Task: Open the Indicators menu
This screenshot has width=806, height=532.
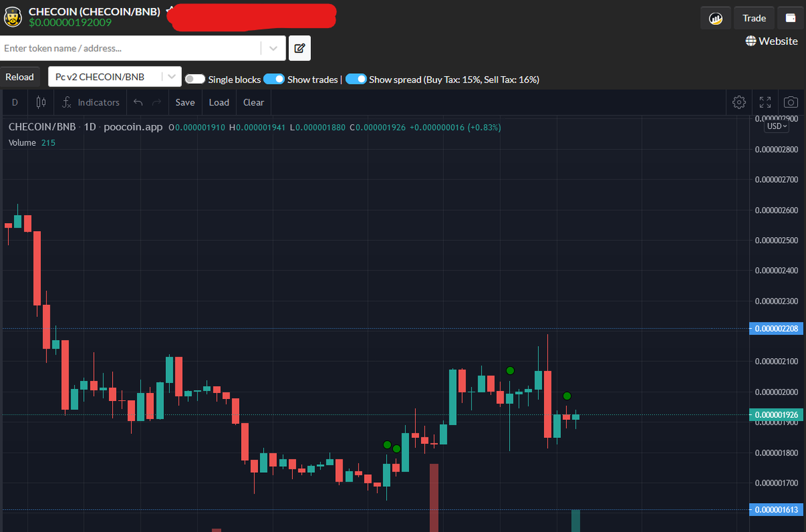Action: point(91,102)
